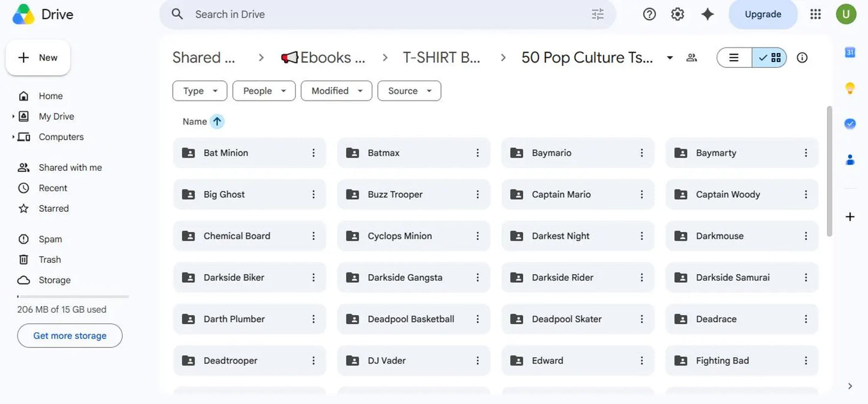Screen dimensions: 868x404
Task: Focus the Search in Drive field
Action: [387, 14]
